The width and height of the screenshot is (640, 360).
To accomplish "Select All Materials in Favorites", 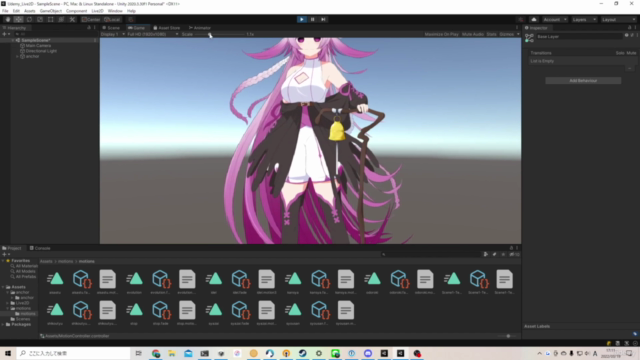I will [25, 266].
